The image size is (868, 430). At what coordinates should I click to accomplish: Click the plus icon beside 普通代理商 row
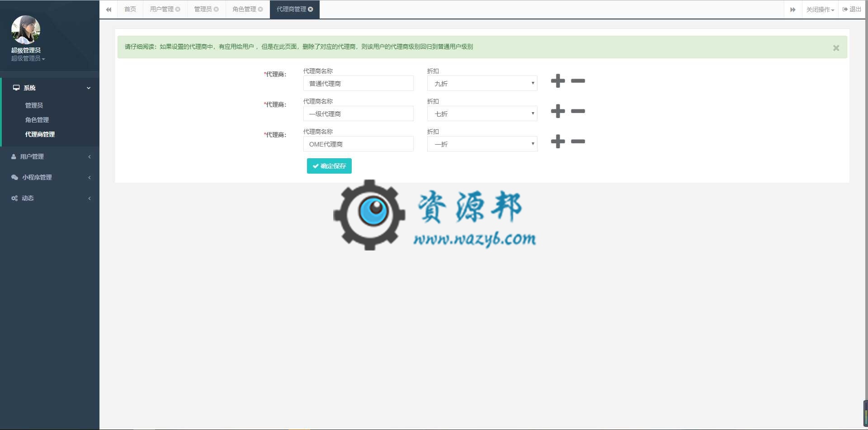coord(558,81)
